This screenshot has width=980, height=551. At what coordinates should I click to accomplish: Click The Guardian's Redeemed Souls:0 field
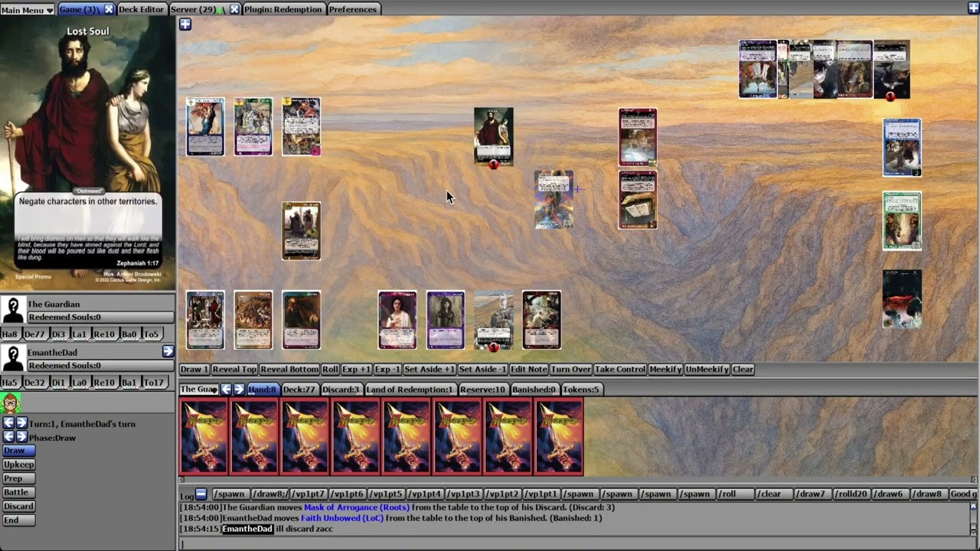pyautogui.click(x=100, y=317)
